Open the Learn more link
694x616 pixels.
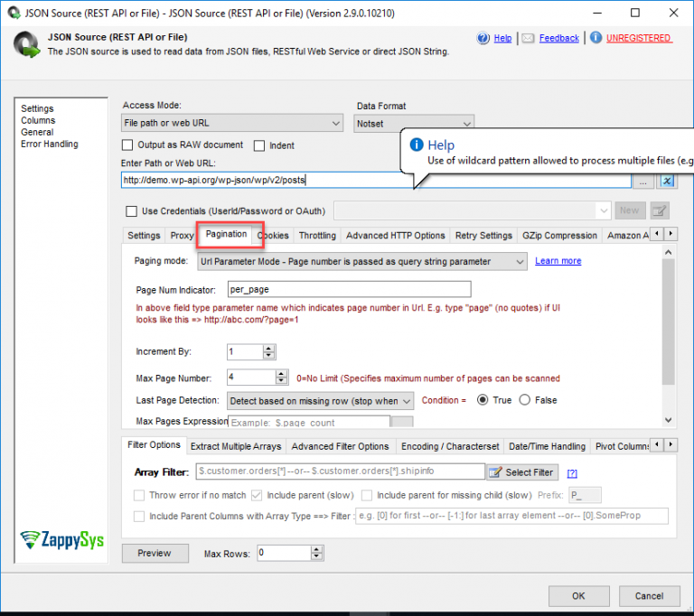558,261
